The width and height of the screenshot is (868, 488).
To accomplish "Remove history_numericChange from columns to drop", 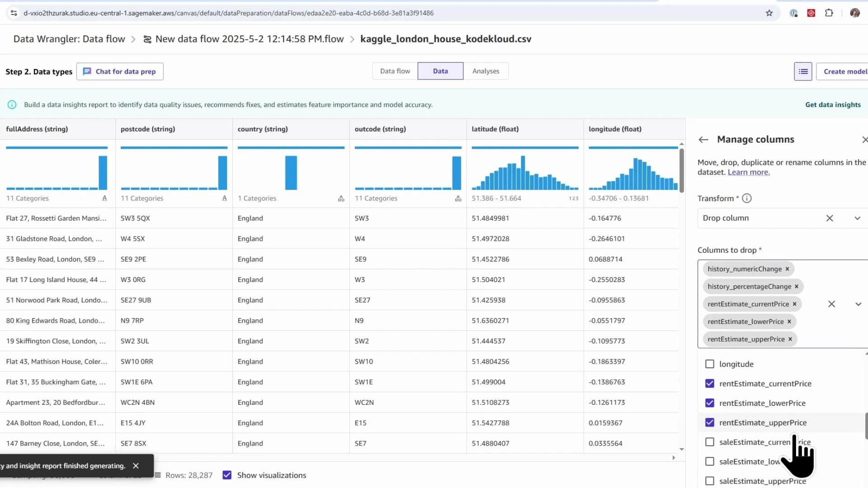I will point(787,269).
